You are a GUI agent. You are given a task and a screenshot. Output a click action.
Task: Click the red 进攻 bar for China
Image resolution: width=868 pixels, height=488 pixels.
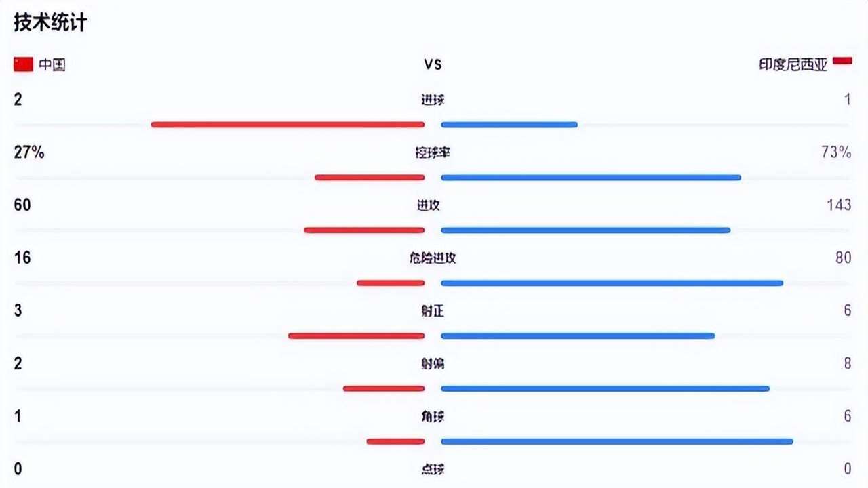pyautogui.click(x=364, y=230)
